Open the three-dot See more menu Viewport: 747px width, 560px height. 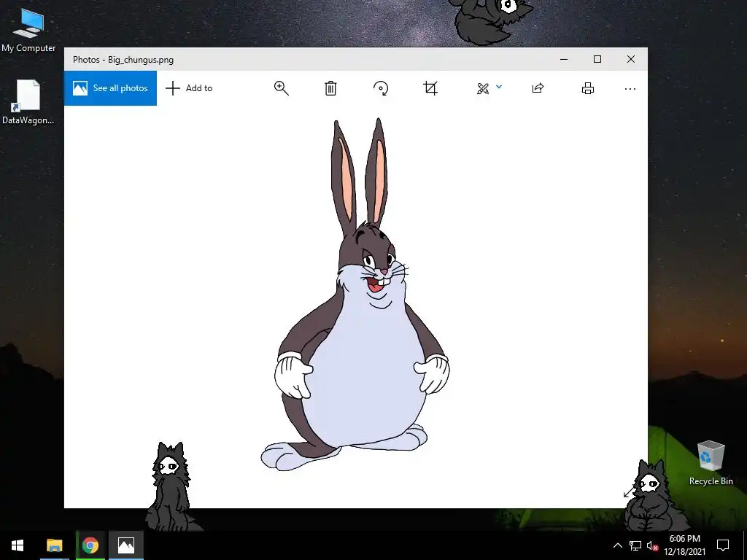click(630, 88)
